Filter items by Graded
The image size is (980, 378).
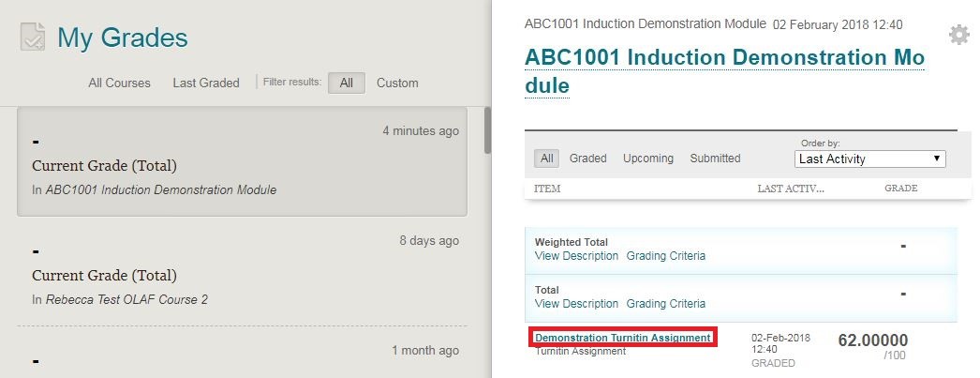click(x=587, y=159)
